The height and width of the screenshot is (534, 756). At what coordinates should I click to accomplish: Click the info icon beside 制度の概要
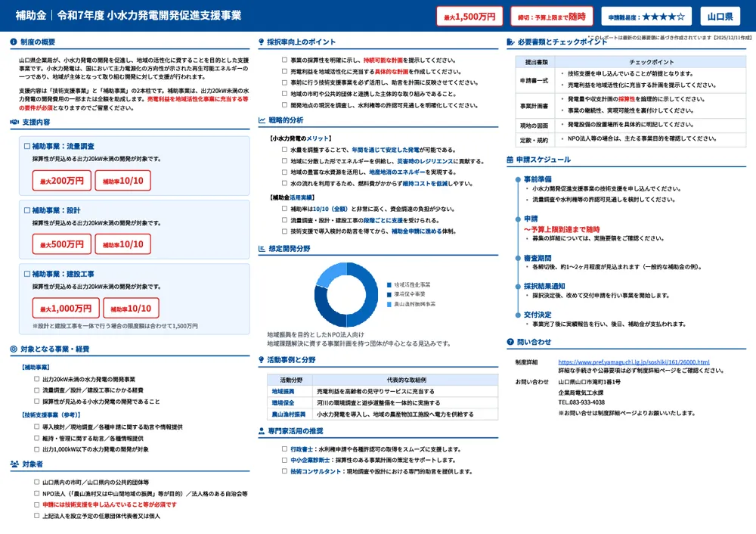[x=14, y=42]
